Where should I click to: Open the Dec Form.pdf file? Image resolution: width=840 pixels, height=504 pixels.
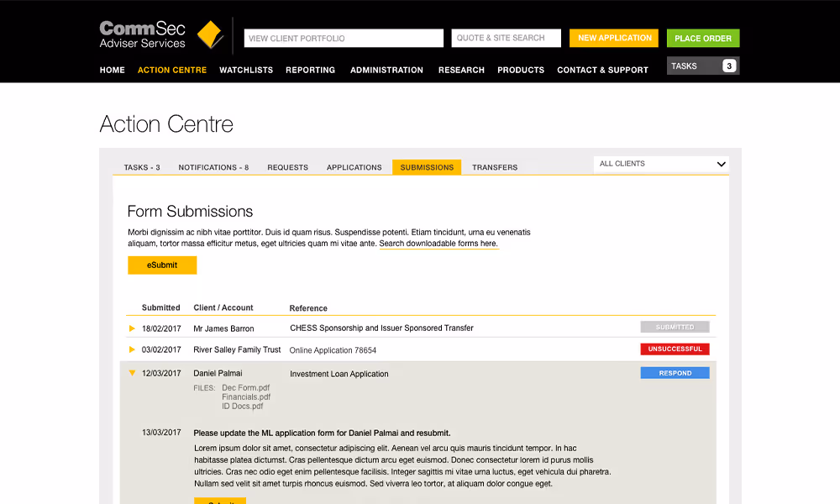tap(246, 388)
